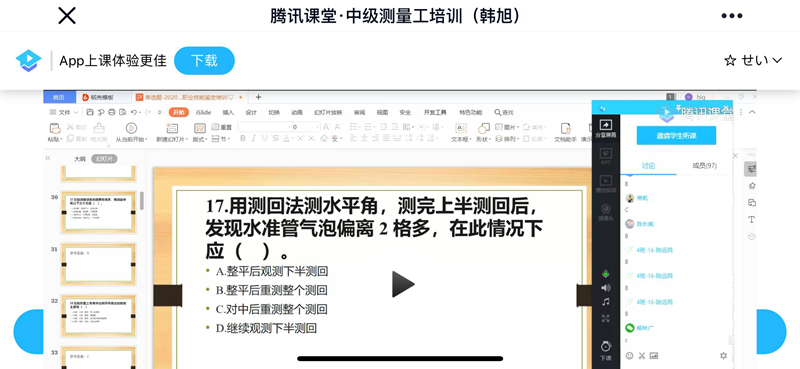Image resolution: width=800 pixels, height=369 pixels.
Task: Toggle the green microphone icon
Action: (x=606, y=274)
